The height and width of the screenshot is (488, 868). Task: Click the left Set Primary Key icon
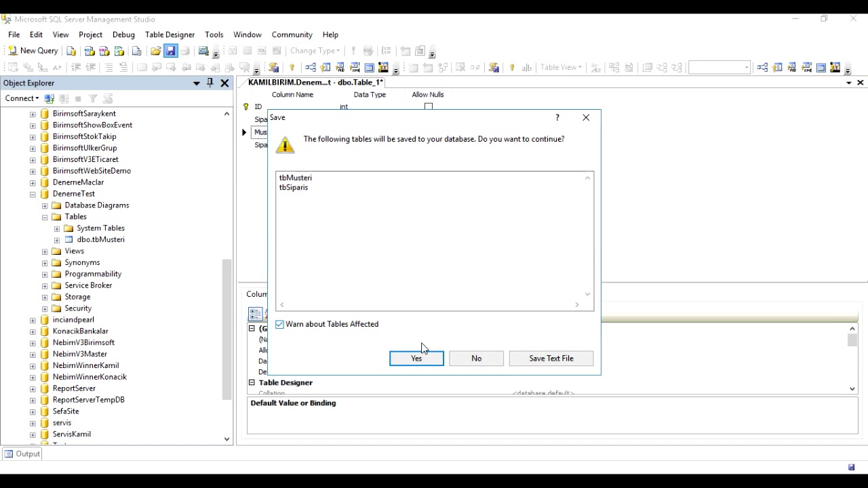click(x=292, y=67)
